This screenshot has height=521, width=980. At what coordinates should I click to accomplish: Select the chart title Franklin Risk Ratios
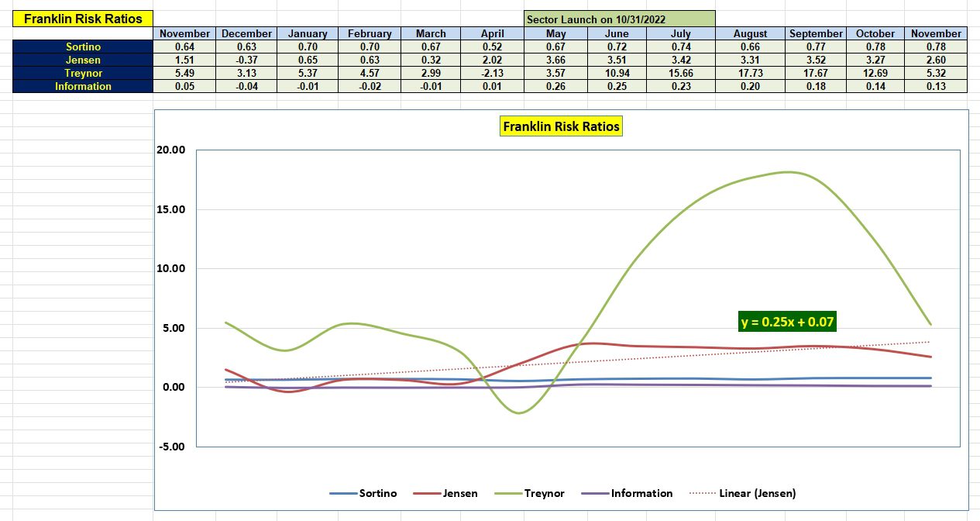[562, 126]
